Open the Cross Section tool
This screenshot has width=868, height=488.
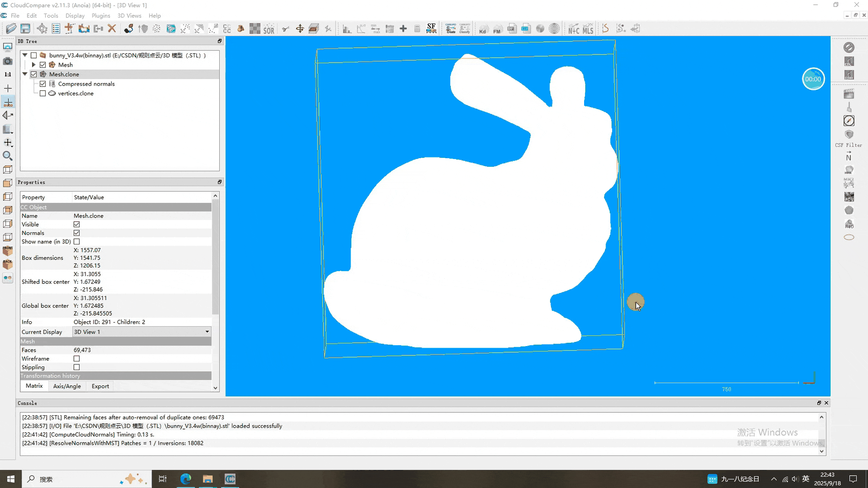pos(314,28)
